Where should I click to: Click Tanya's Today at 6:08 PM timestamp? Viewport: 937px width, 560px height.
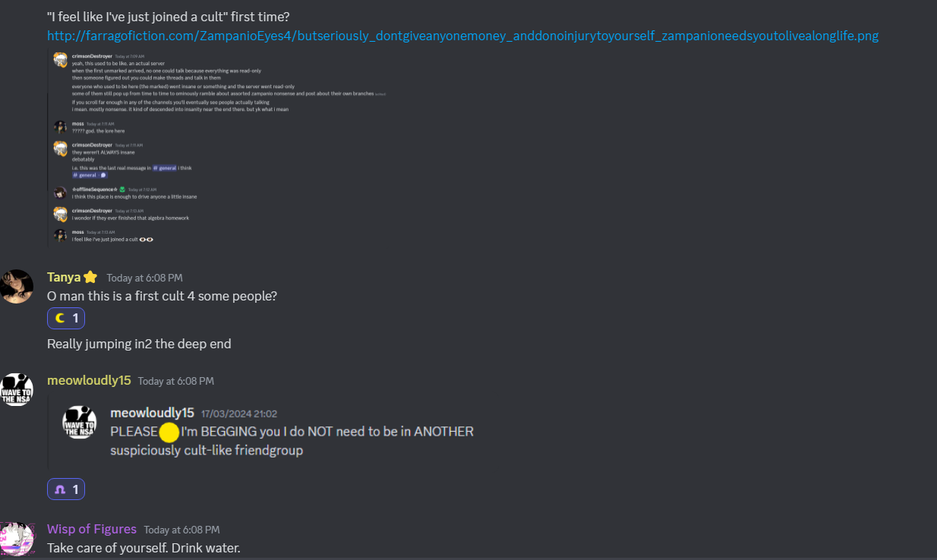click(x=144, y=278)
